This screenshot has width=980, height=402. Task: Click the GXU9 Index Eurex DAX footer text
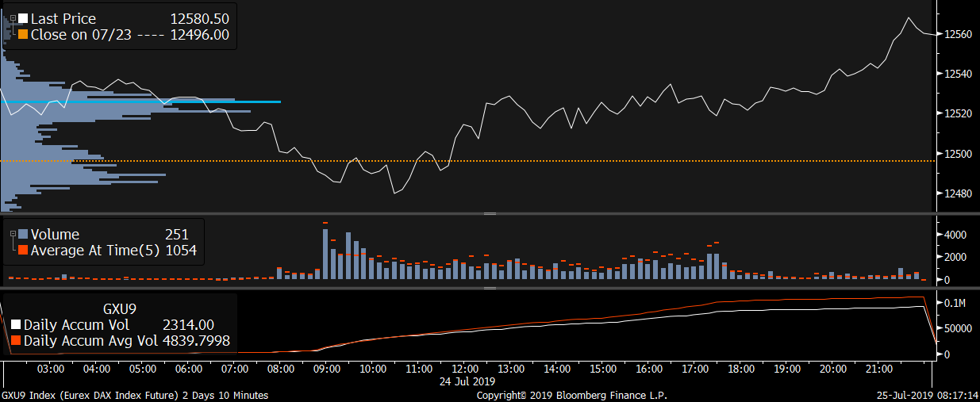coord(135,395)
